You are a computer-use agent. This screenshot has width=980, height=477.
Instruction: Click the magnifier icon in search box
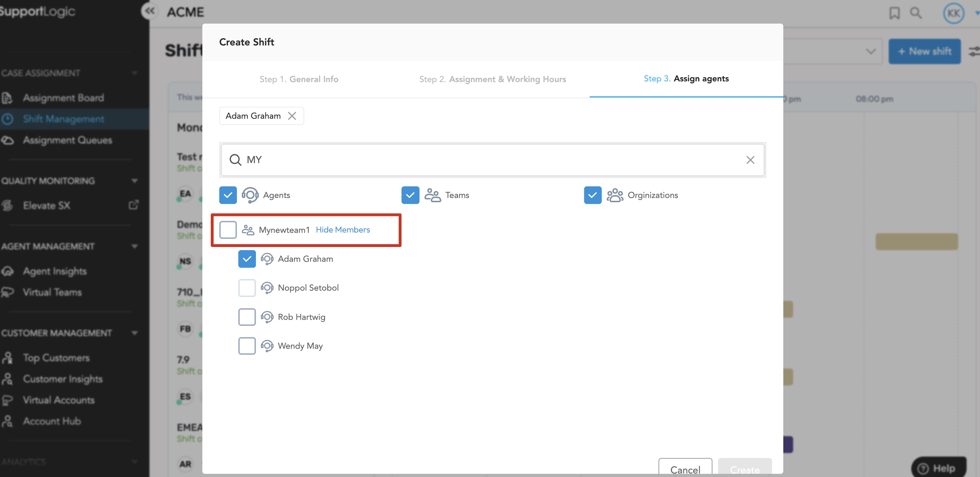(x=235, y=160)
